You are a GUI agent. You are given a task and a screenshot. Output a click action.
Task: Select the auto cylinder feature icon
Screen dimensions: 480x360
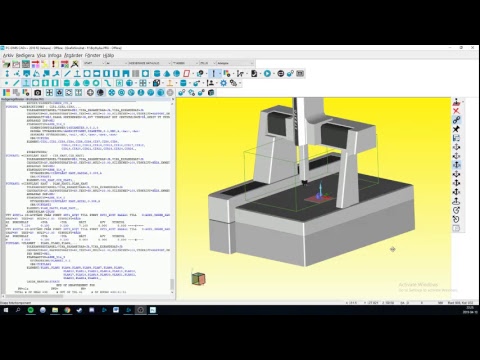[157, 73]
